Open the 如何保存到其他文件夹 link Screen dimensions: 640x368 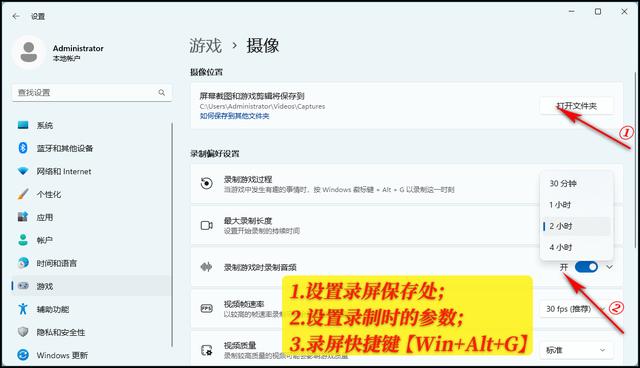click(x=234, y=116)
